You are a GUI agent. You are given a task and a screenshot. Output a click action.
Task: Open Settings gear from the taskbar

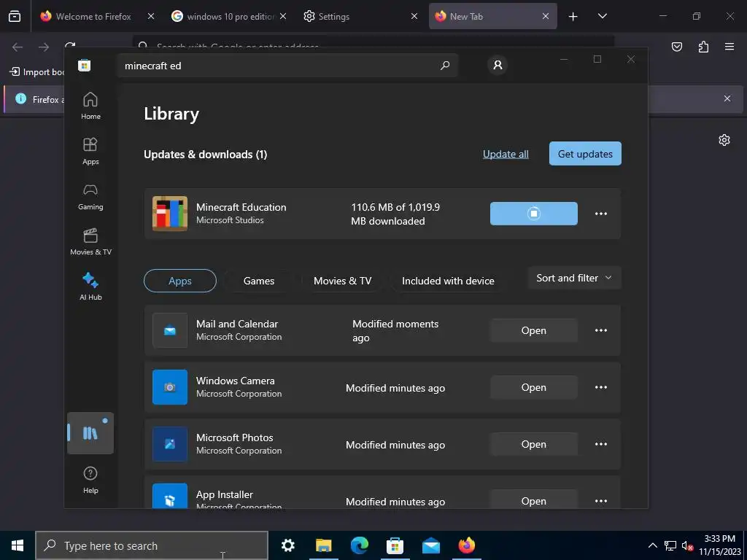(x=287, y=545)
